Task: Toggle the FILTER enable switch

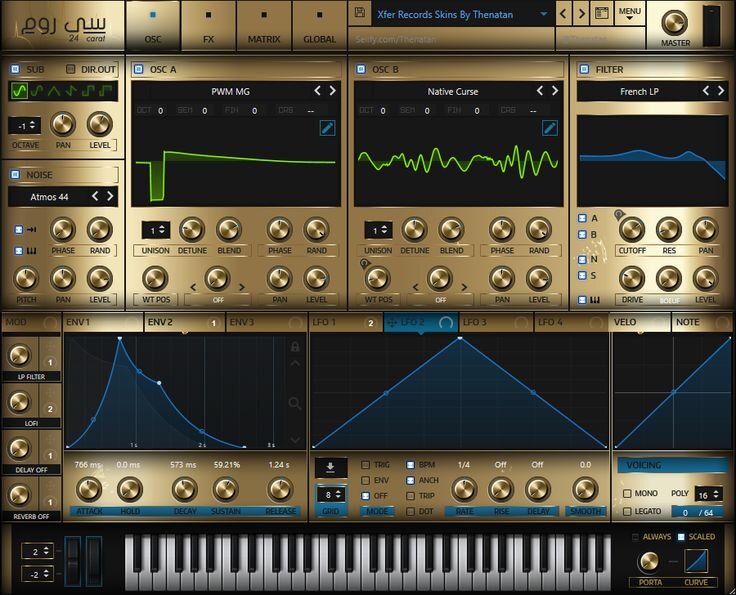Action: tap(584, 69)
